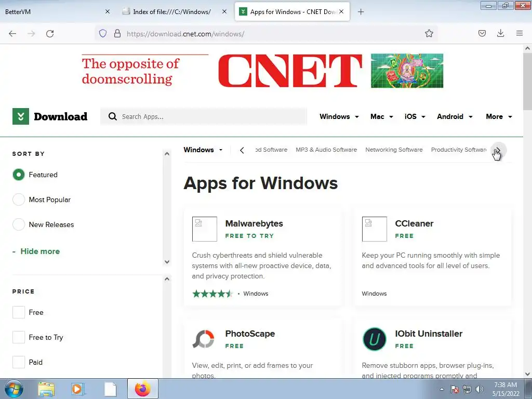Close the Index of file:///C:/Windows/ tab

224,11
